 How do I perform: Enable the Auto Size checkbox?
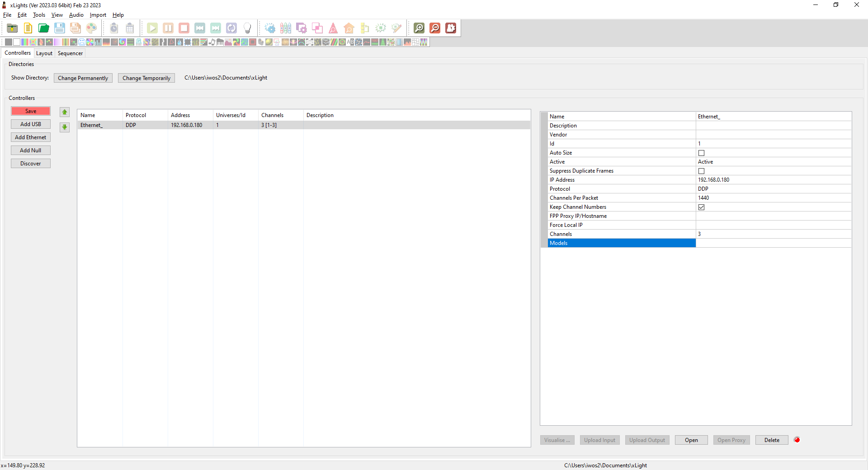(701, 153)
